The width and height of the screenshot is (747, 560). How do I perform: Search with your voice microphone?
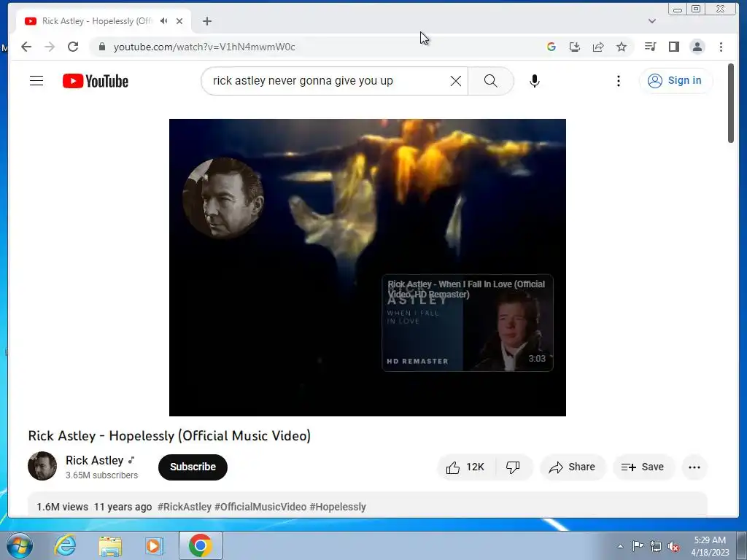(535, 81)
